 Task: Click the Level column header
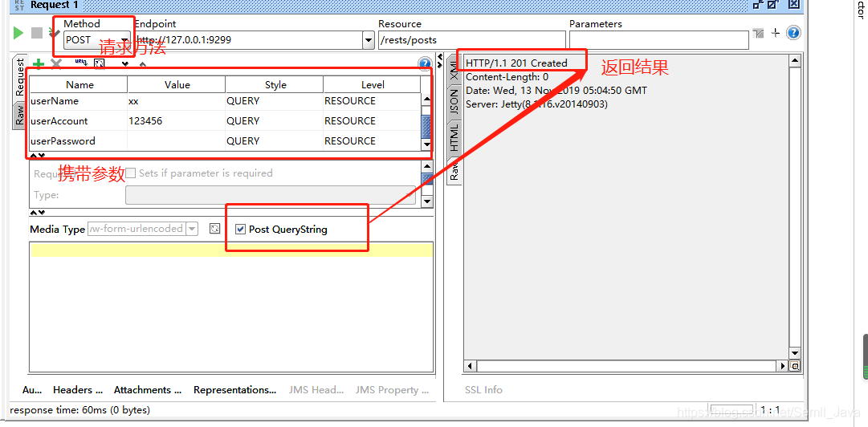click(x=372, y=84)
